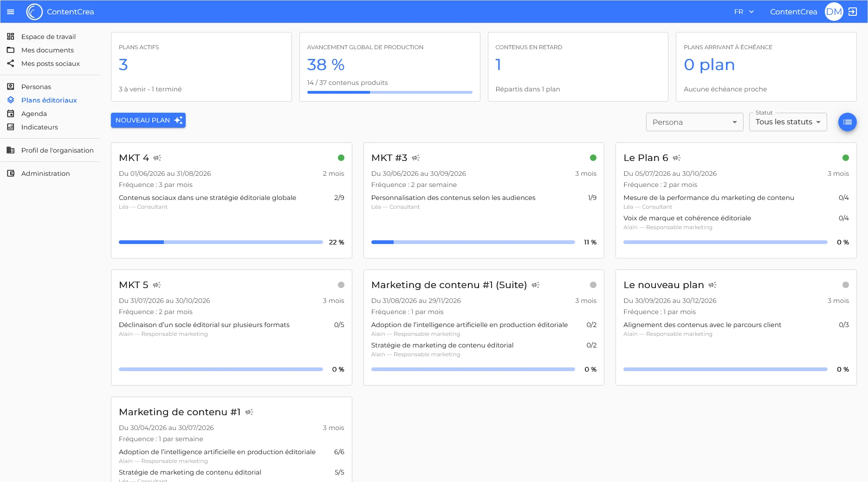868x482 pixels.
Task: Open the Le Plan 6 title
Action: point(646,158)
